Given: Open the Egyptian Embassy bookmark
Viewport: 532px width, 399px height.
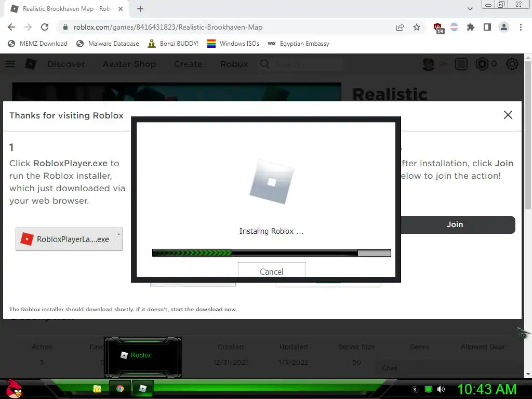Looking at the screenshot, I should (299, 44).
